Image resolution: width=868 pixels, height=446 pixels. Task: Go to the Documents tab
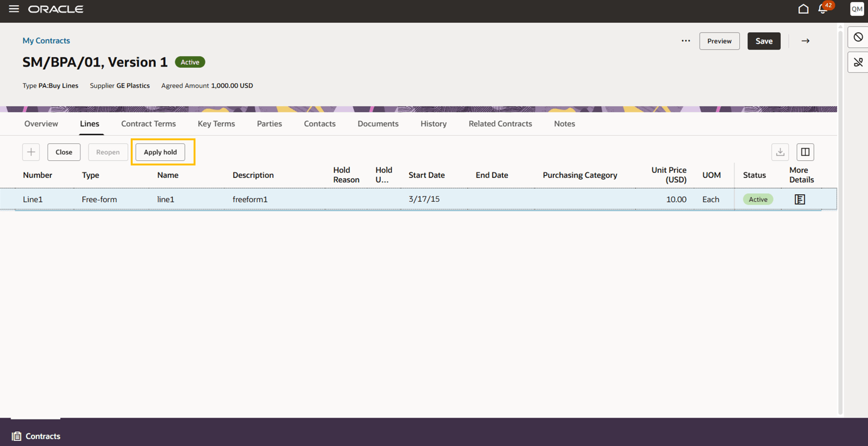pos(378,124)
